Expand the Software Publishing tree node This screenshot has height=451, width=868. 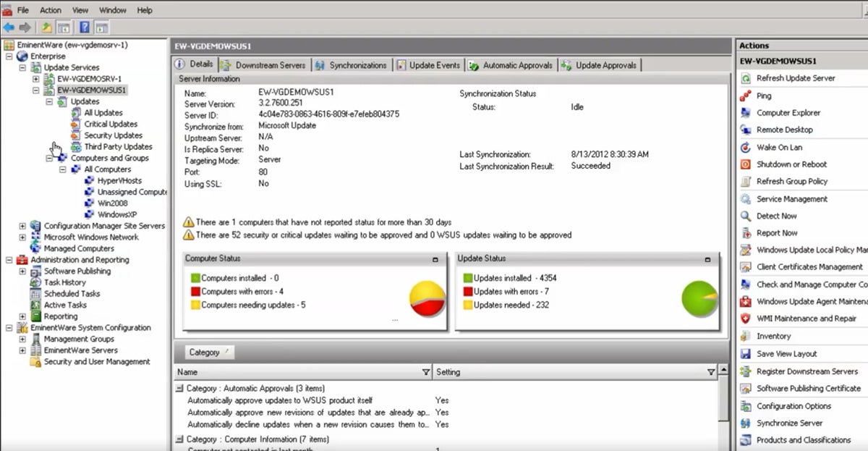click(x=22, y=271)
